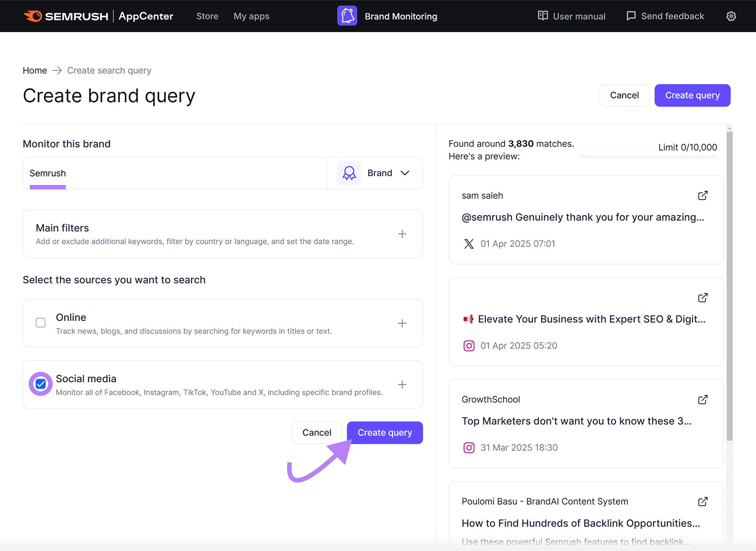Screen dimensions: 756x551
Task: Click the 'GrowthSchool' author name
Action: (491, 399)
